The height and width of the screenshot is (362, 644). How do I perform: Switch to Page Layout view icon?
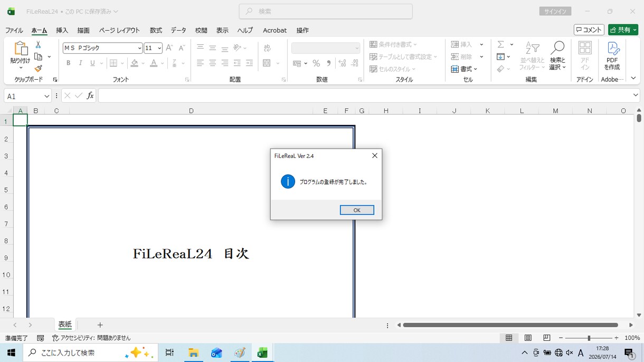528,338
